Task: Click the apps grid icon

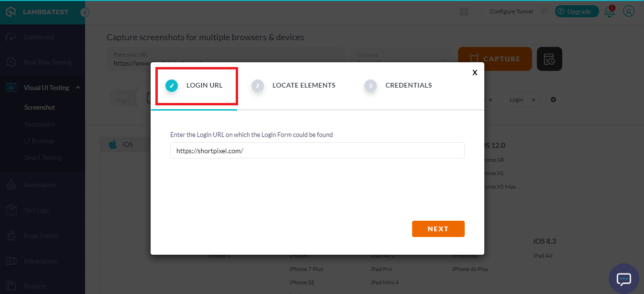Action: coord(463,11)
